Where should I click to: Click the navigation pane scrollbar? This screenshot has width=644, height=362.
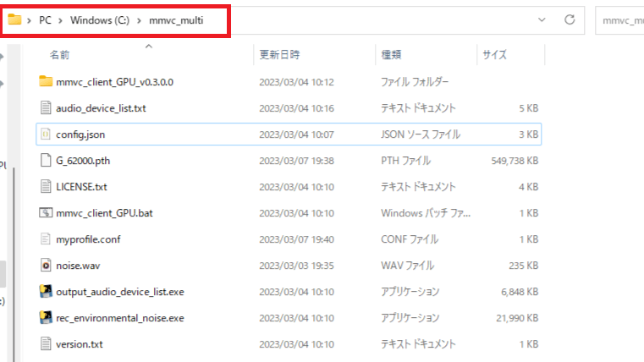[x=14, y=265]
